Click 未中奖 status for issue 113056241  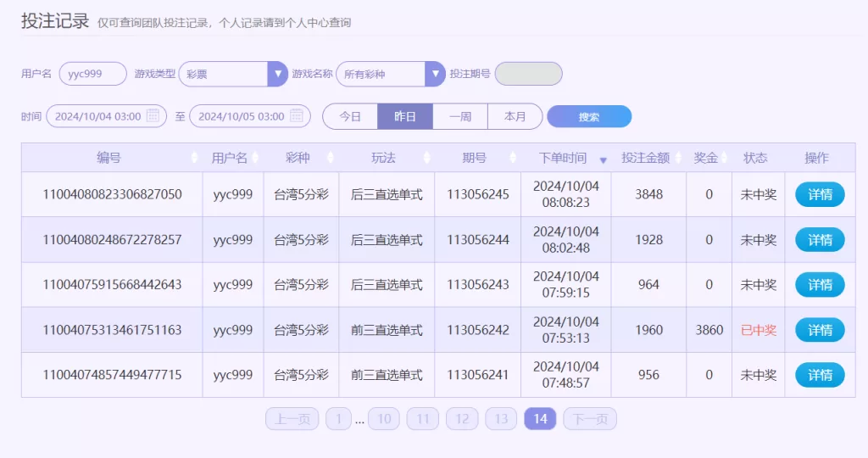pyautogui.click(x=759, y=375)
